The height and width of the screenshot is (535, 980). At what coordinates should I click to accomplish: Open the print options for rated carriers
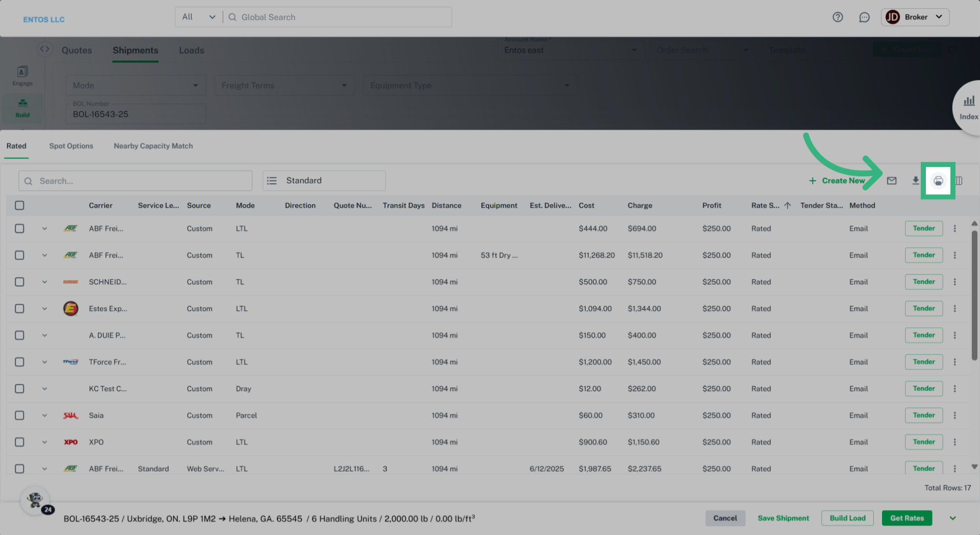[938, 181]
